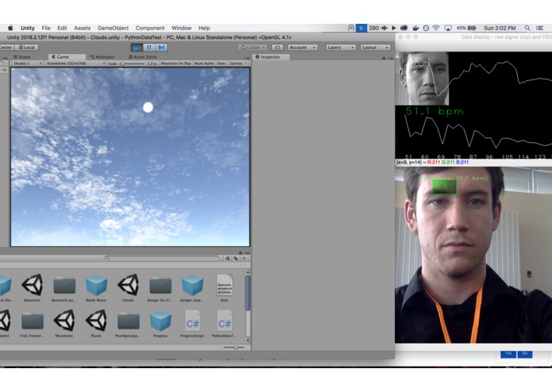
Task: Click the Wi-Fi status icon
Action: click(x=436, y=28)
